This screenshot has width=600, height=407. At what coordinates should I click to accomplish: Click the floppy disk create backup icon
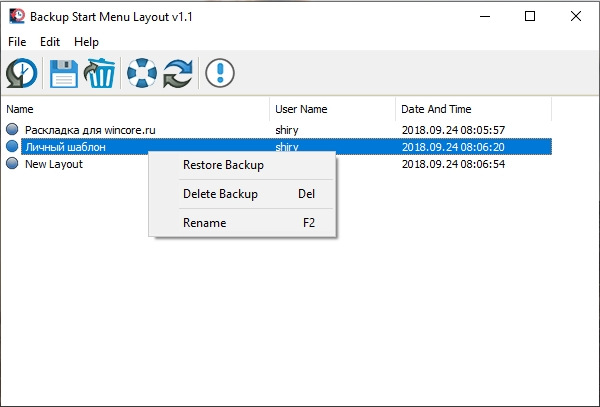[x=64, y=73]
